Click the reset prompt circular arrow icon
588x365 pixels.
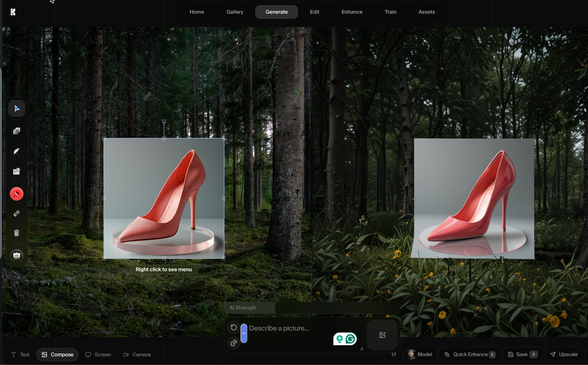pyautogui.click(x=234, y=327)
